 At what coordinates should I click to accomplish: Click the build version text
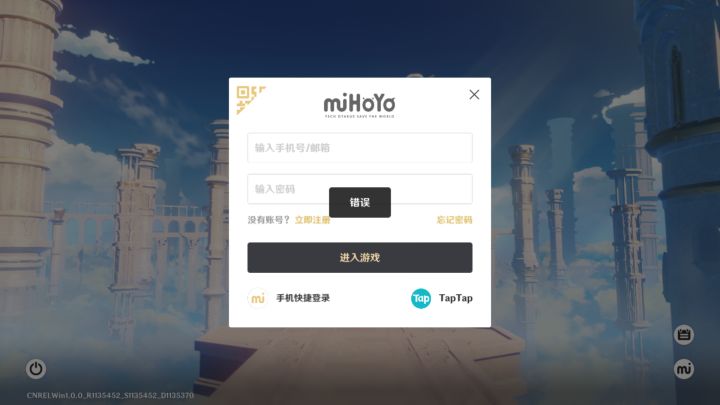tap(110, 395)
